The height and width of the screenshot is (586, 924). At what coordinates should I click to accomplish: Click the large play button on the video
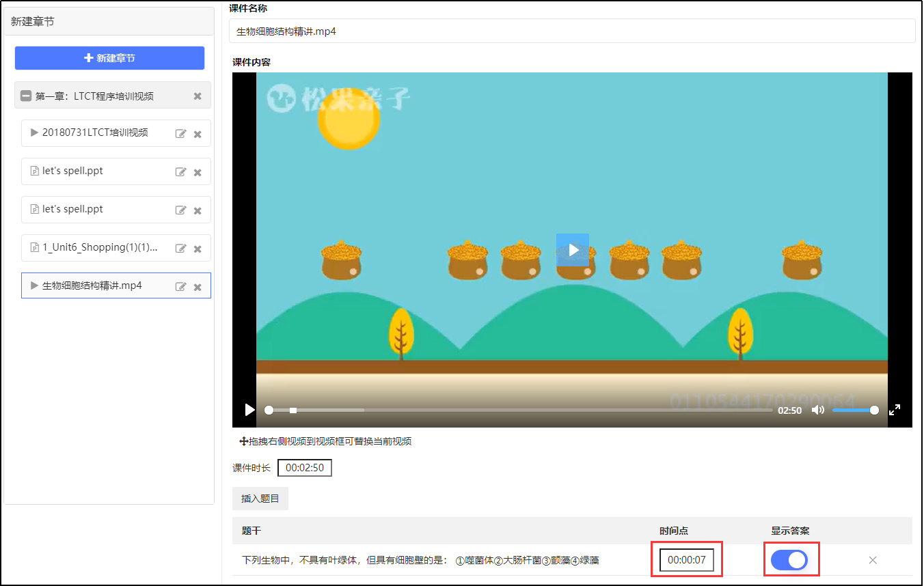click(x=573, y=250)
